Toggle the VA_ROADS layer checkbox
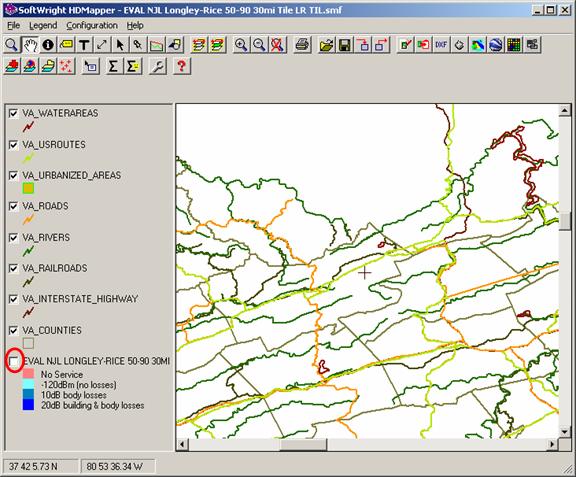The height and width of the screenshot is (477, 576). [x=14, y=207]
